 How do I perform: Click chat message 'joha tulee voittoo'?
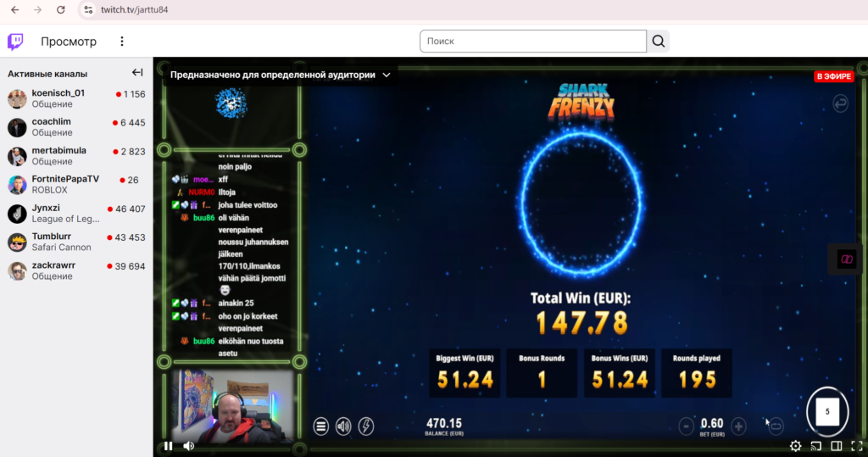coord(248,205)
